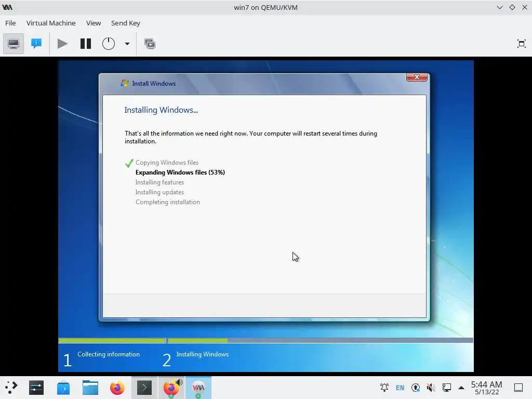Click the virt-manager window menu icon
532x399 pixels.
7,7
